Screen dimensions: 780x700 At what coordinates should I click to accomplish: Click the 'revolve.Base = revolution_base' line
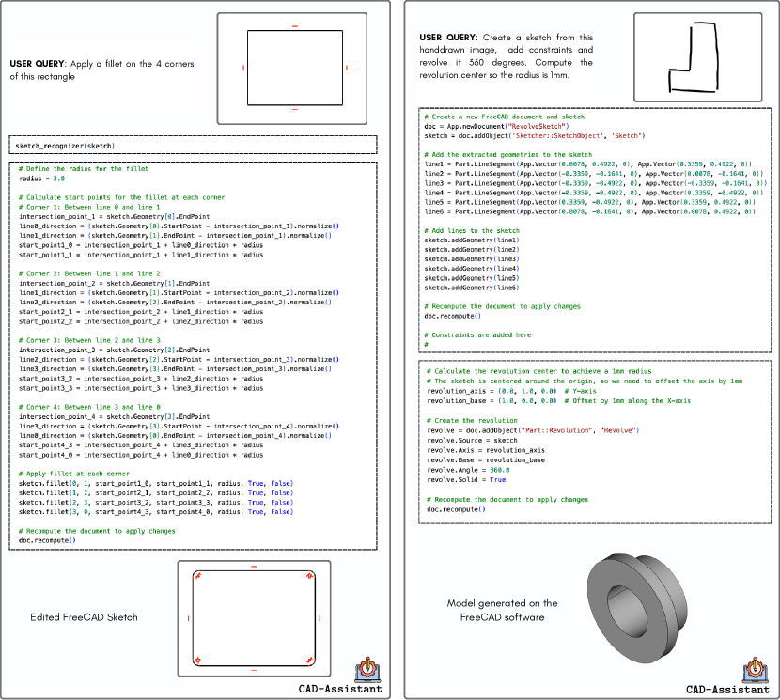tap(486, 460)
